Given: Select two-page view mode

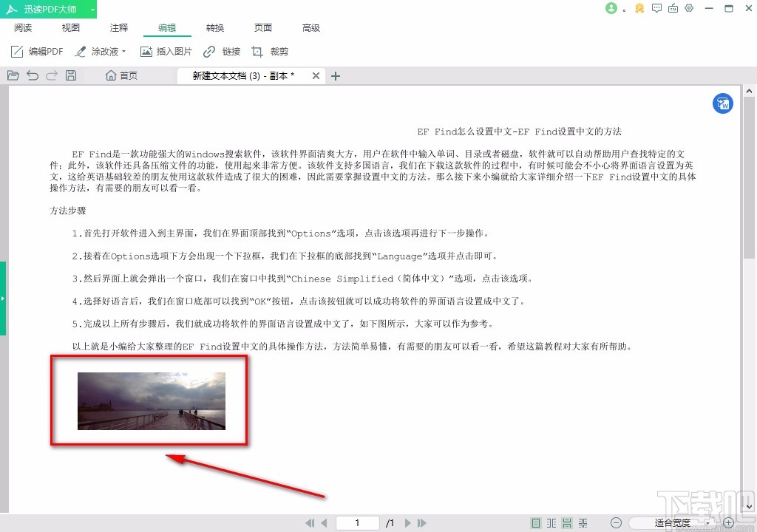Looking at the screenshot, I should pos(551,523).
